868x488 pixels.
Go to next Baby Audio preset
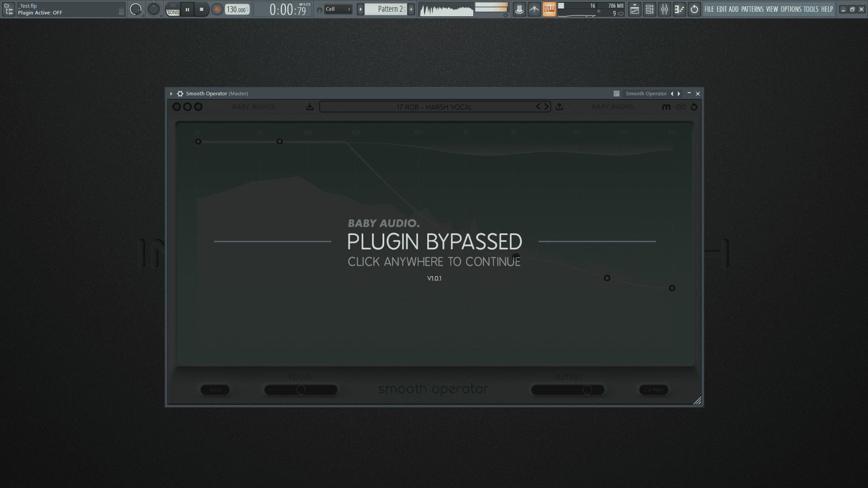(x=546, y=107)
